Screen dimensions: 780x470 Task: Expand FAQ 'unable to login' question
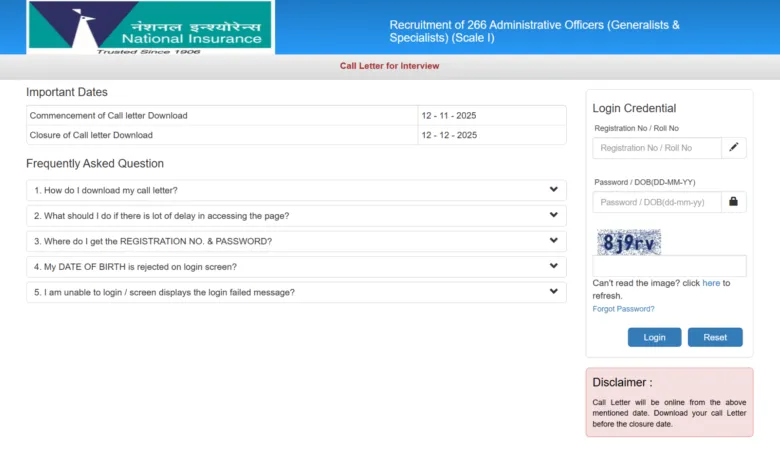296,292
